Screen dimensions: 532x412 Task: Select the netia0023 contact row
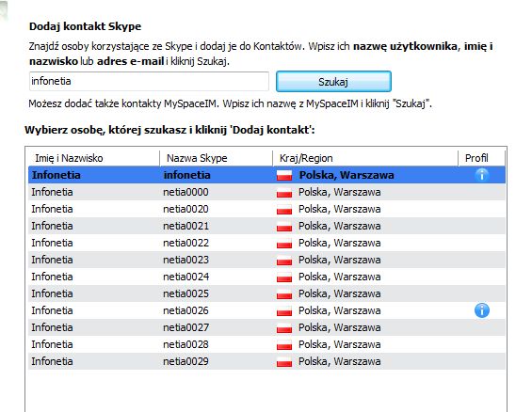tap(266, 260)
